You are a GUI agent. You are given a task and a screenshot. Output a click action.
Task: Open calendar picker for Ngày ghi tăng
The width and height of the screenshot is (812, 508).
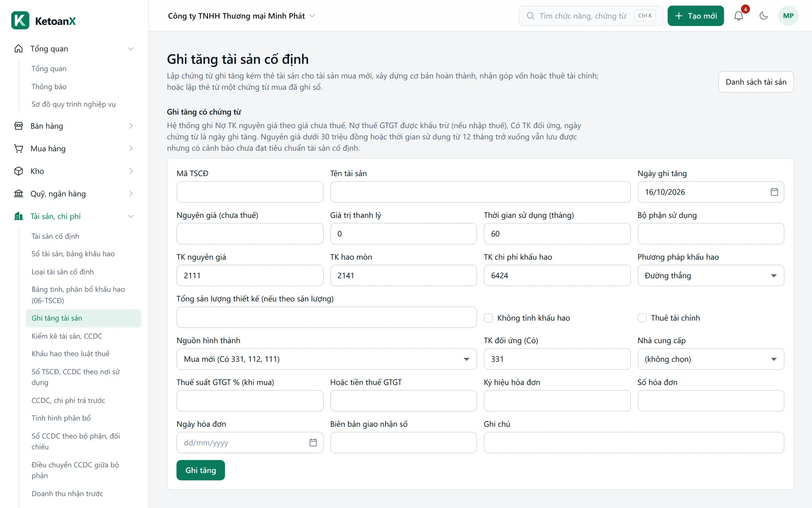click(x=774, y=192)
